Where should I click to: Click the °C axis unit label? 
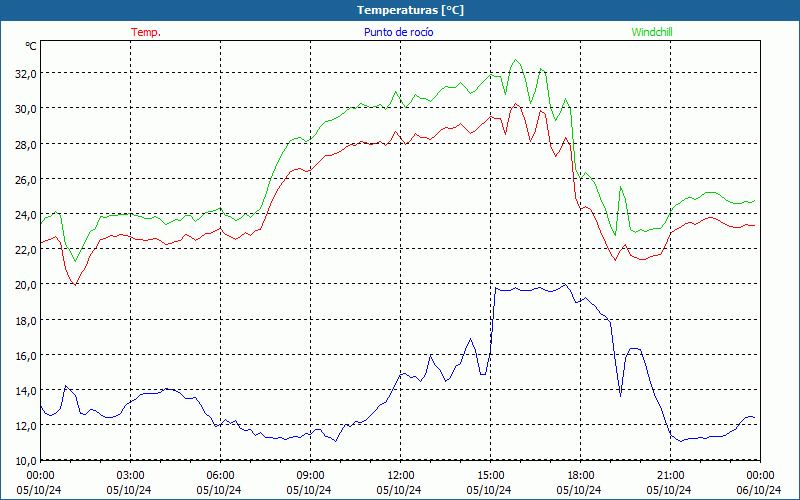[31, 46]
